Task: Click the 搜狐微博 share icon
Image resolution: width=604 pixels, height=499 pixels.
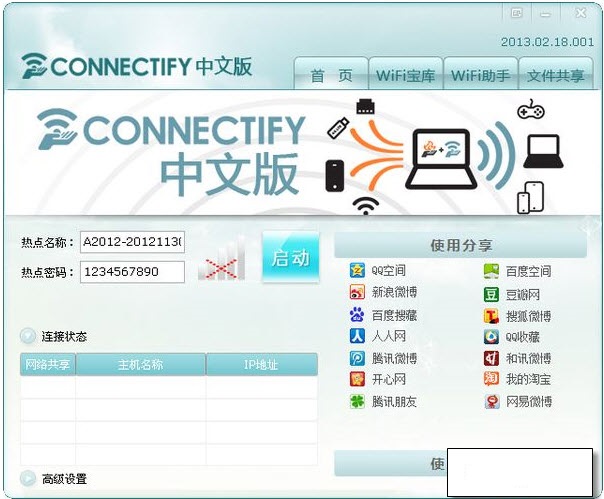Action: point(491,316)
